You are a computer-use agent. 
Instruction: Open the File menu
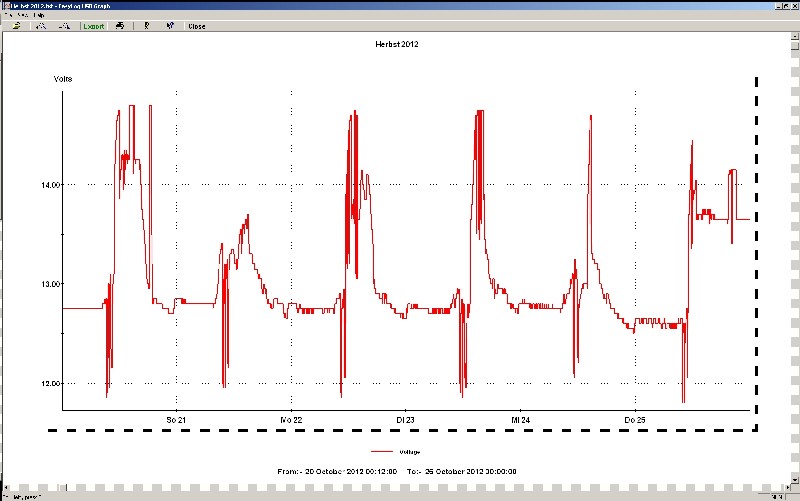[6, 16]
